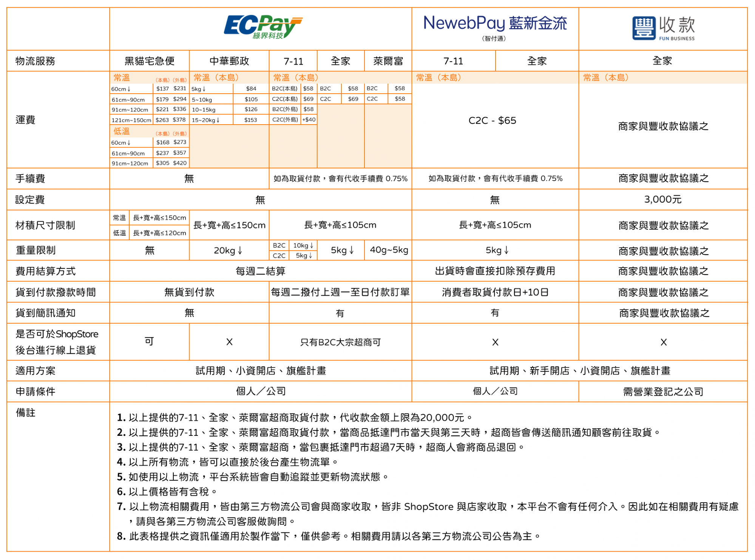This screenshot has height=560, width=755.
Task: Click the 只有B2C大宗超商可 cell
Action: click(x=340, y=342)
